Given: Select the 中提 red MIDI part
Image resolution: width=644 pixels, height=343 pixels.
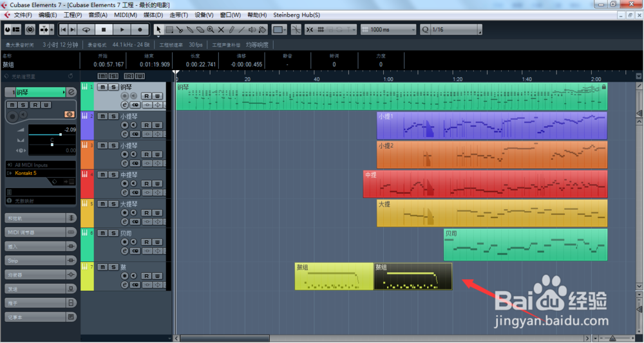Looking at the screenshot, I should click(485, 184).
